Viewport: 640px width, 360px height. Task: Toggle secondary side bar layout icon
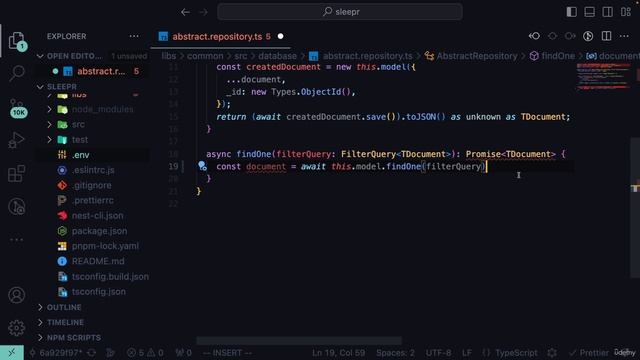tap(607, 12)
